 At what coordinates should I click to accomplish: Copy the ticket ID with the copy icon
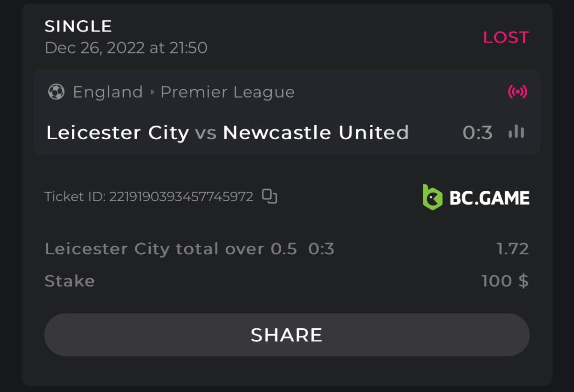coord(270,196)
